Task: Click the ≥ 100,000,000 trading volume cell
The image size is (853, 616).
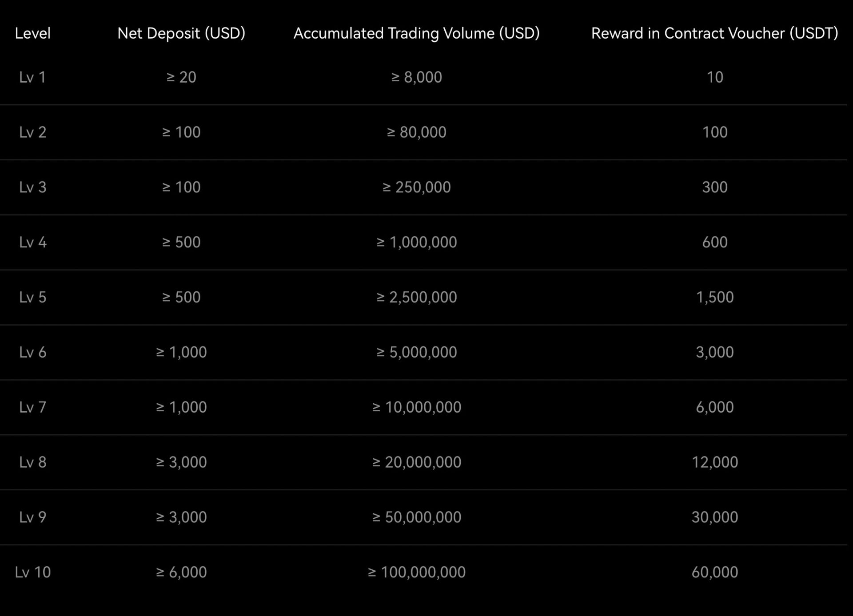Action: pos(417,572)
